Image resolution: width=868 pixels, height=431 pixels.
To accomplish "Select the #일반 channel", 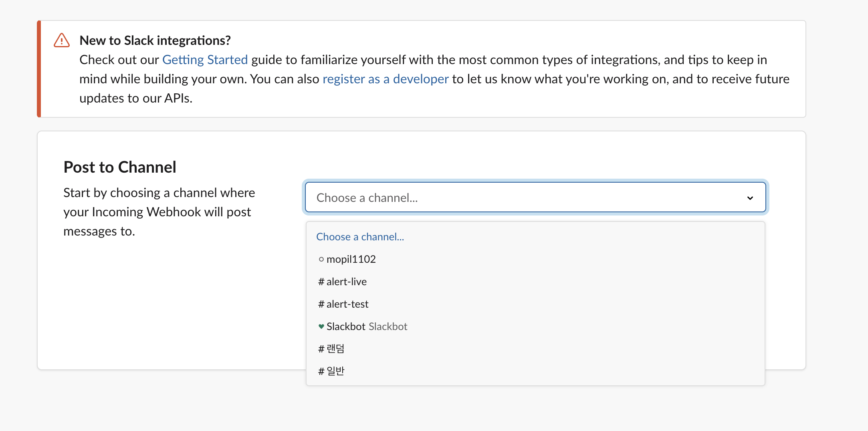I will [x=535, y=371].
